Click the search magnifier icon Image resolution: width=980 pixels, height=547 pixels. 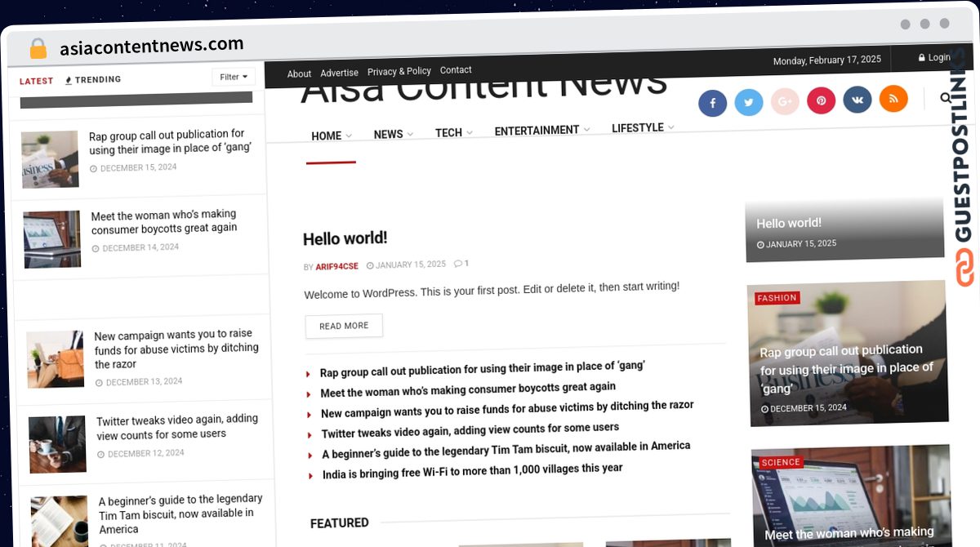[946, 98]
